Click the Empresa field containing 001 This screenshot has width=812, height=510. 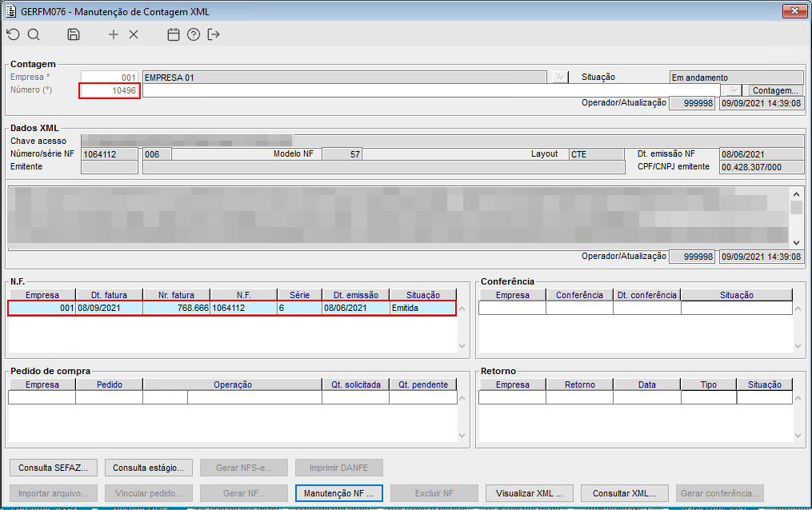[110, 77]
